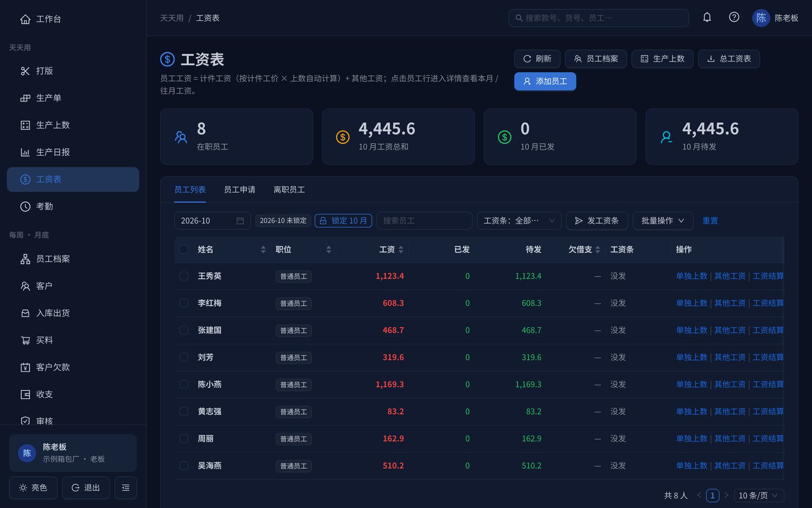812x508 pixels.
Task: Click the 发工资条 button
Action: pyautogui.click(x=597, y=220)
